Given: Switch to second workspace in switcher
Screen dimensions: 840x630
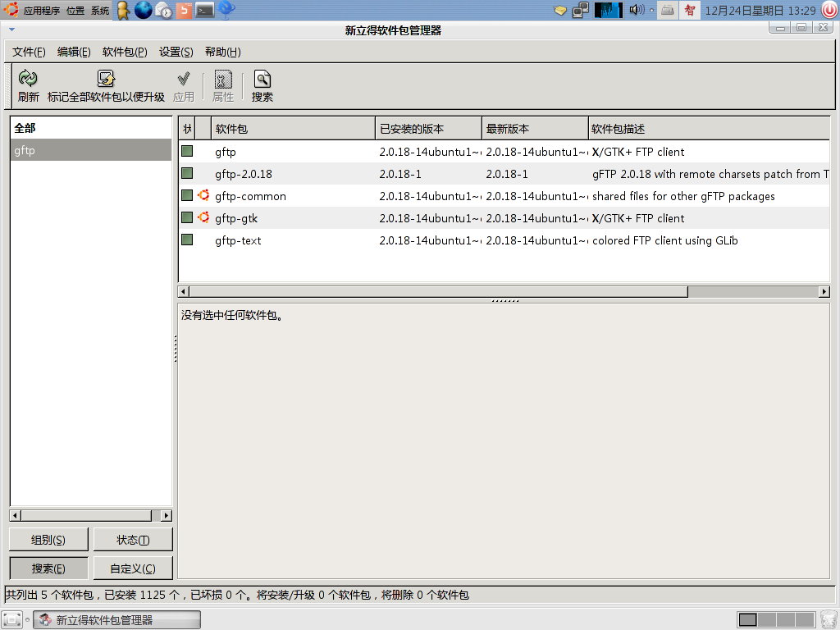Looking at the screenshot, I should [767, 620].
